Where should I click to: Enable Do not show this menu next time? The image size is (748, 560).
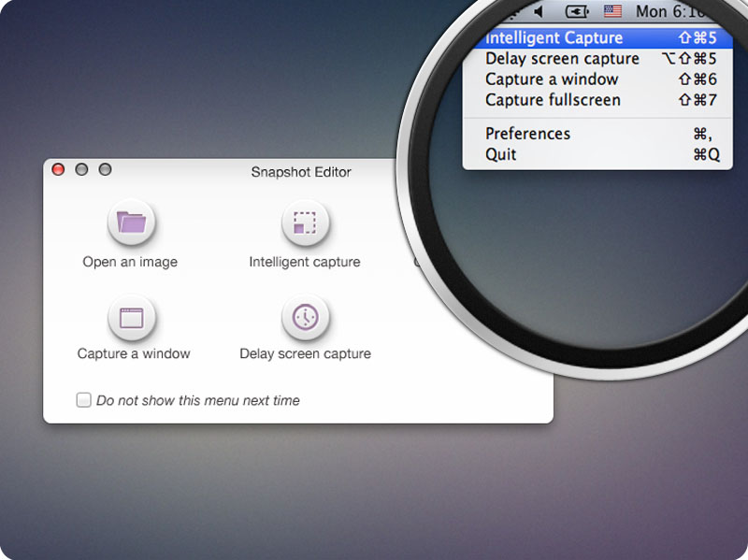pos(83,400)
